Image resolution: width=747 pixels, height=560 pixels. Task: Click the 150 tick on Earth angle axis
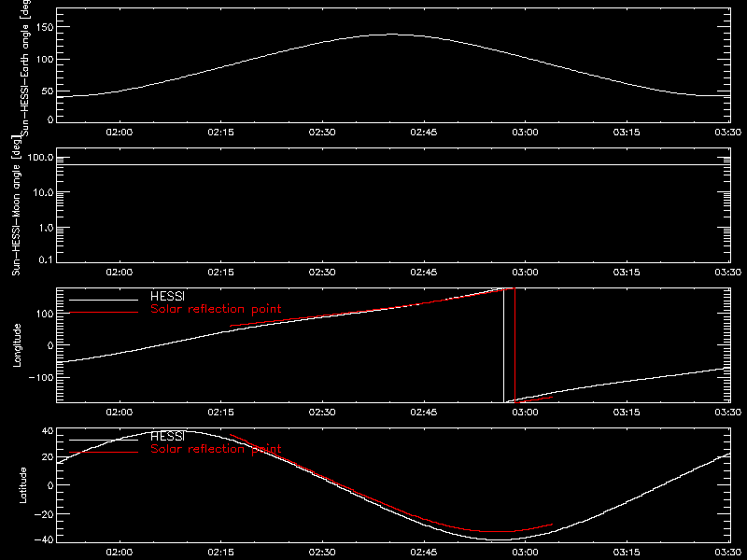click(44, 28)
